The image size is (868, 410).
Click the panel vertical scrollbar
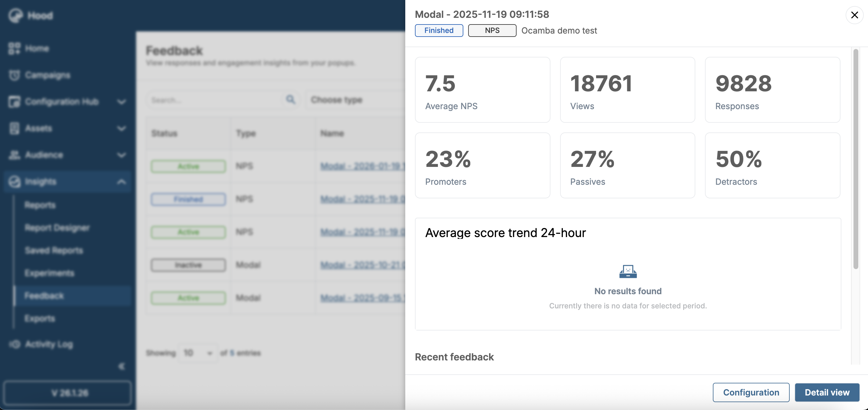(856, 158)
